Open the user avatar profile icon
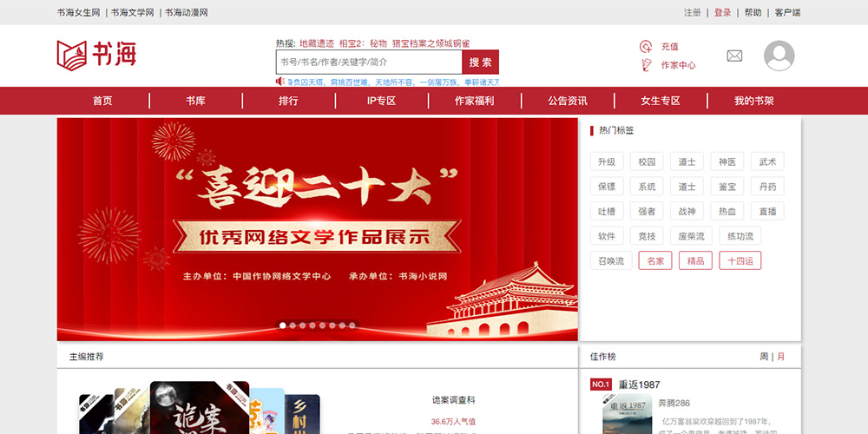The image size is (868, 434). pos(779,56)
